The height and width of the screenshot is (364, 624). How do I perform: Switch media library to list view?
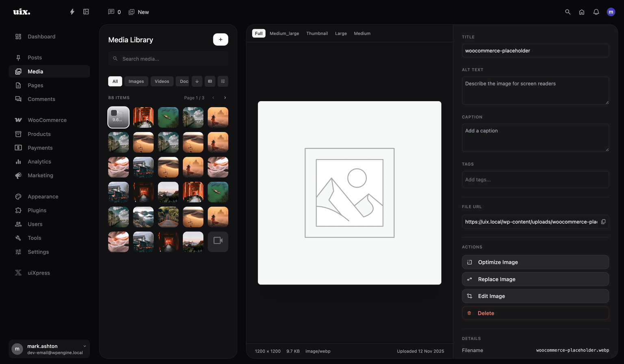[210, 81]
